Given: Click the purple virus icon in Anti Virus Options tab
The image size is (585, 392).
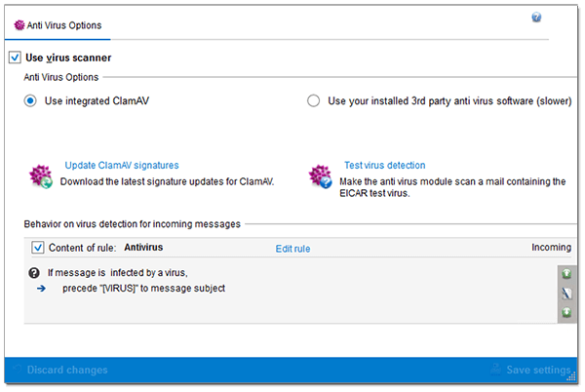Looking at the screenshot, I should point(19,25).
